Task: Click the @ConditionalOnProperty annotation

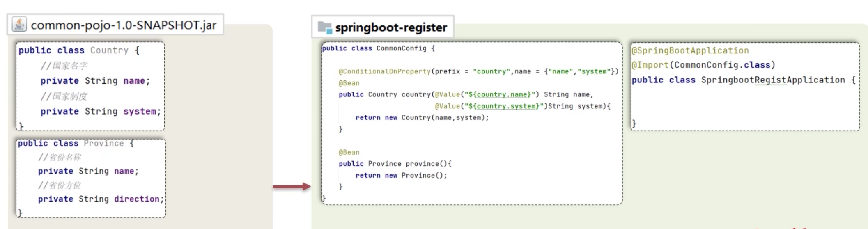Action: click(x=385, y=71)
